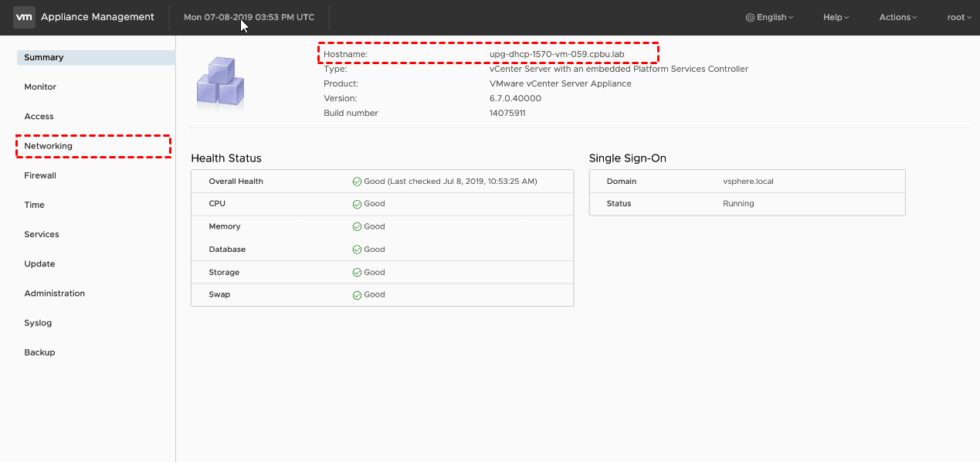This screenshot has height=462, width=980.
Task: Click the VMware vm logo icon
Action: 25,17
